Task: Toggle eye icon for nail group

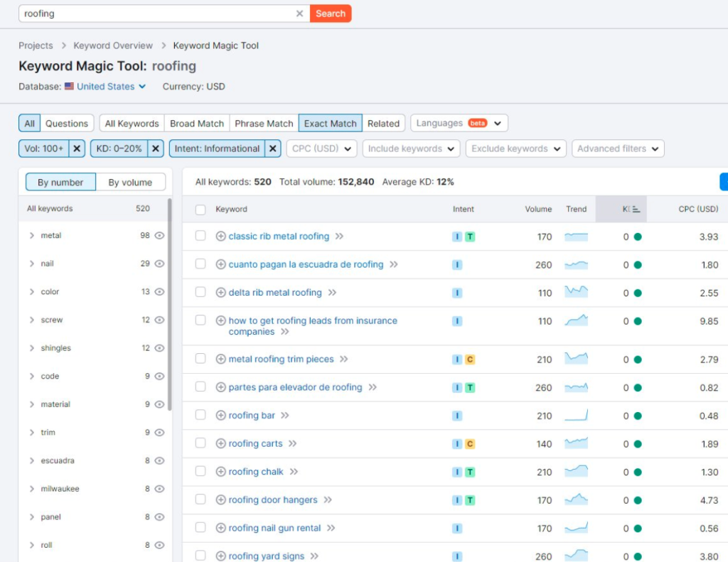Action: 159,264
